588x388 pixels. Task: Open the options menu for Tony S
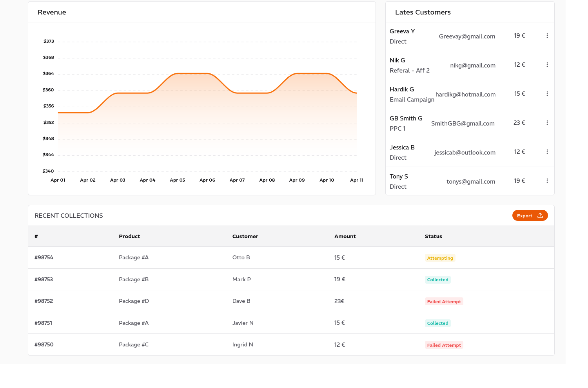[x=547, y=181]
